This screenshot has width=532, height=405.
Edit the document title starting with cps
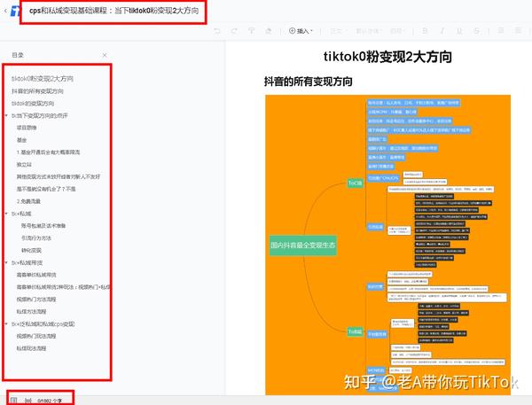point(113,11)
